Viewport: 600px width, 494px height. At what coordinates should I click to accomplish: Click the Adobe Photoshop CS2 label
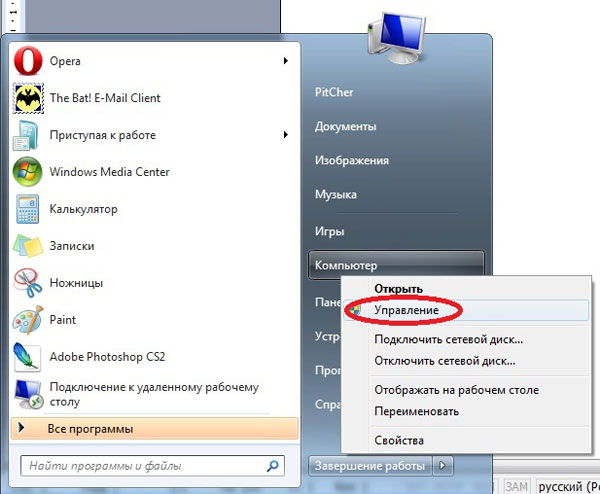107,357
